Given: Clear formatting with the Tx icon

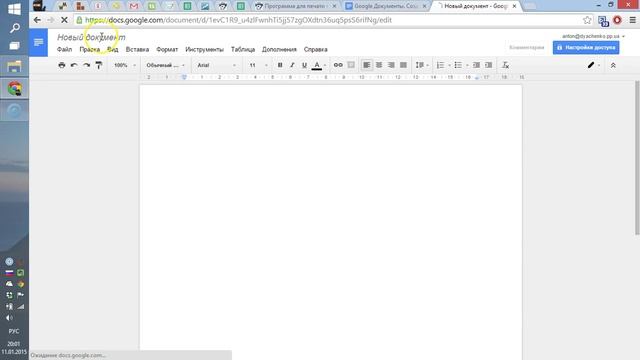Looking at the screenshot, I should (x=505, y=65).
